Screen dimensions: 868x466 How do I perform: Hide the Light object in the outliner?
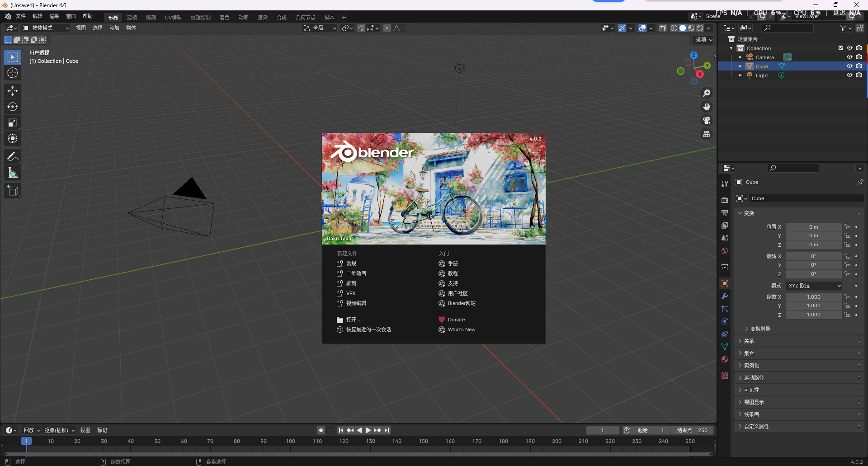click(x=850, y=75)
